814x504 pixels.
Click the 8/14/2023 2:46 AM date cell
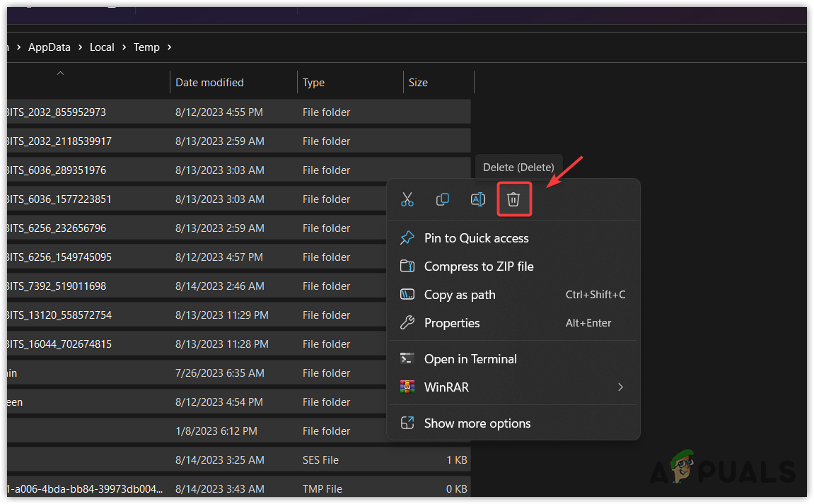(x=220, y=286)
